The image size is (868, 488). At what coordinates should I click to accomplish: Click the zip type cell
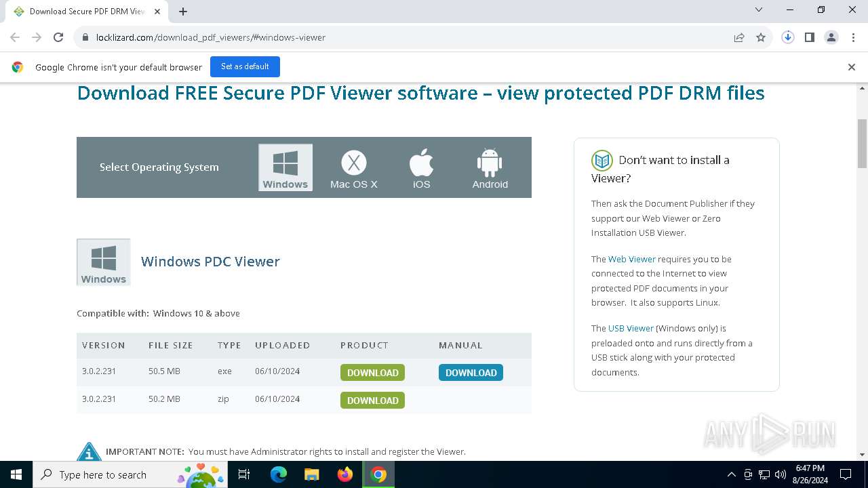pyautogui.click(x=223, y=399)
